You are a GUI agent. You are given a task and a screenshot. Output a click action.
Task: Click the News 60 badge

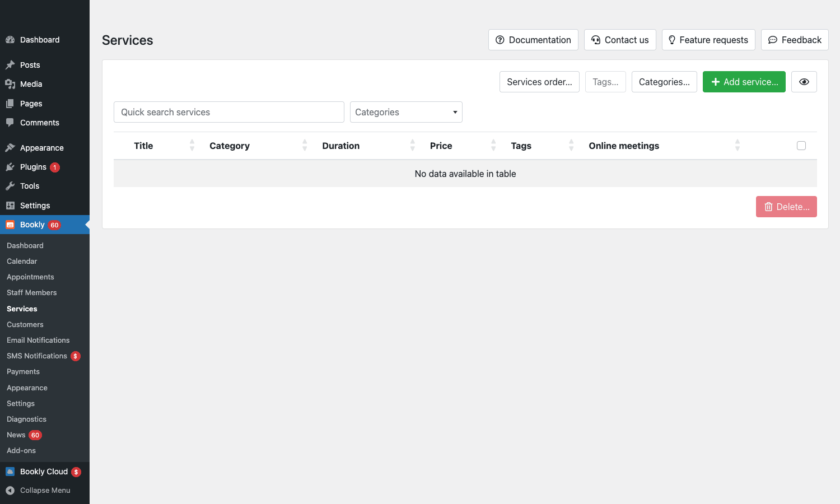pos(35,435)
